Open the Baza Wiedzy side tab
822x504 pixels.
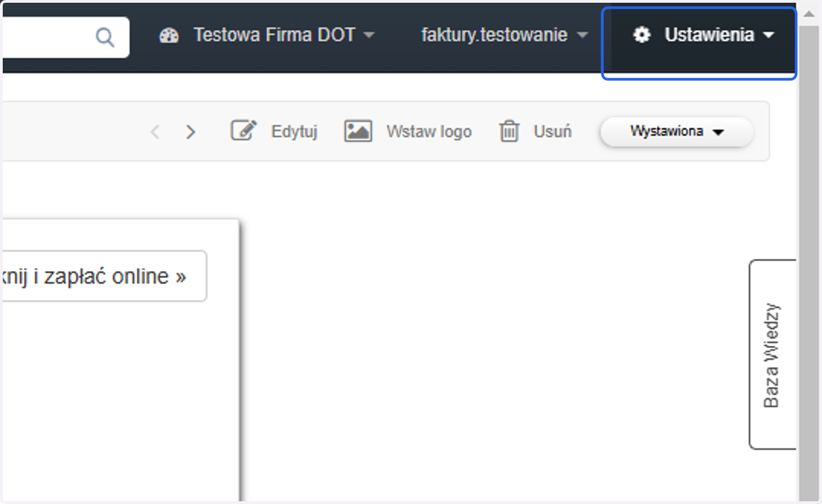pyautogui.click(x=773, y=354)
